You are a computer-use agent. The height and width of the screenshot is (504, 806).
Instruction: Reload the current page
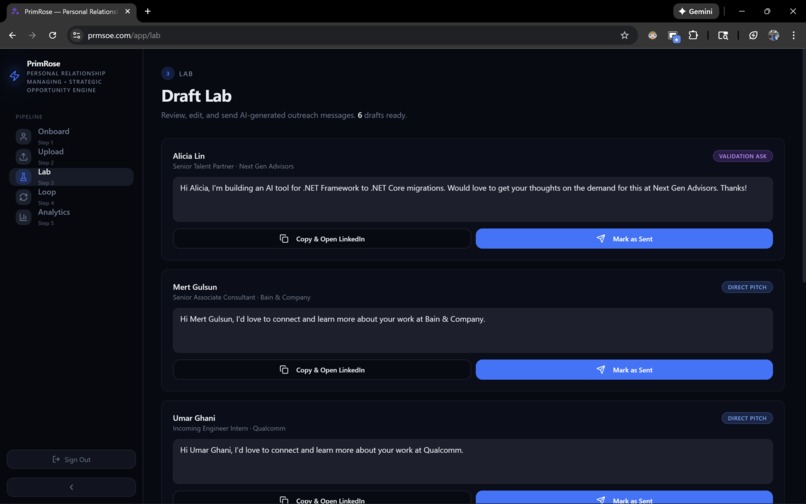click(x=52, y=35)
